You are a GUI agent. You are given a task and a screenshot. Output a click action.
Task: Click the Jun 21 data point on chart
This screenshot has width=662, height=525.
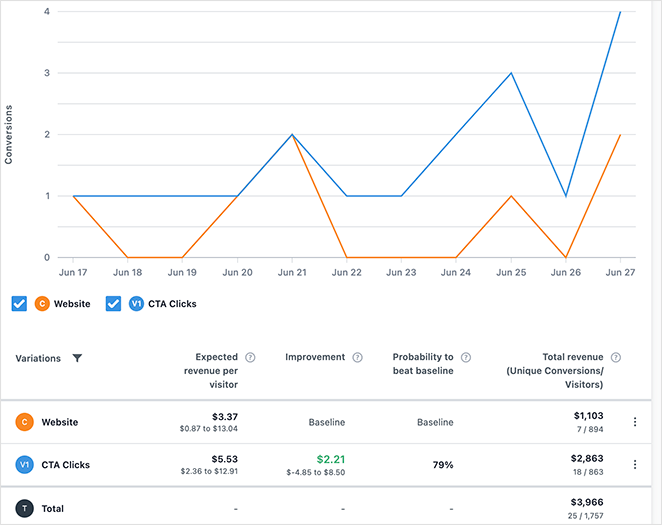pyautogui.click(x=291, y=134)
